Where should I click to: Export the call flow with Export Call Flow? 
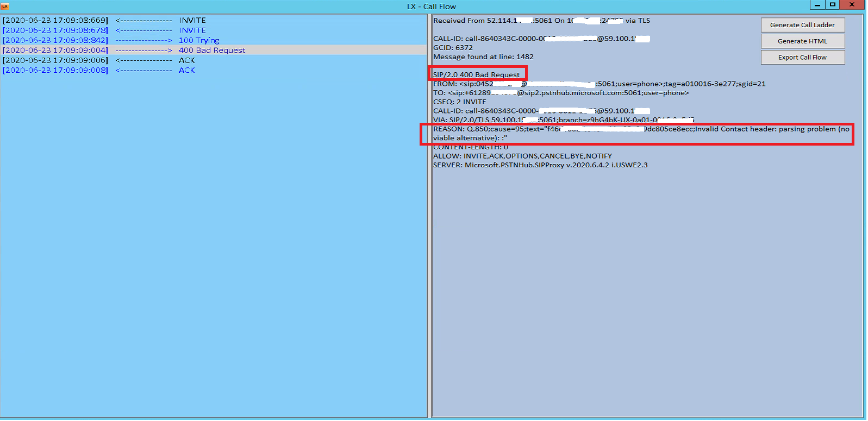pyautogui.click(x=802, y=58)
